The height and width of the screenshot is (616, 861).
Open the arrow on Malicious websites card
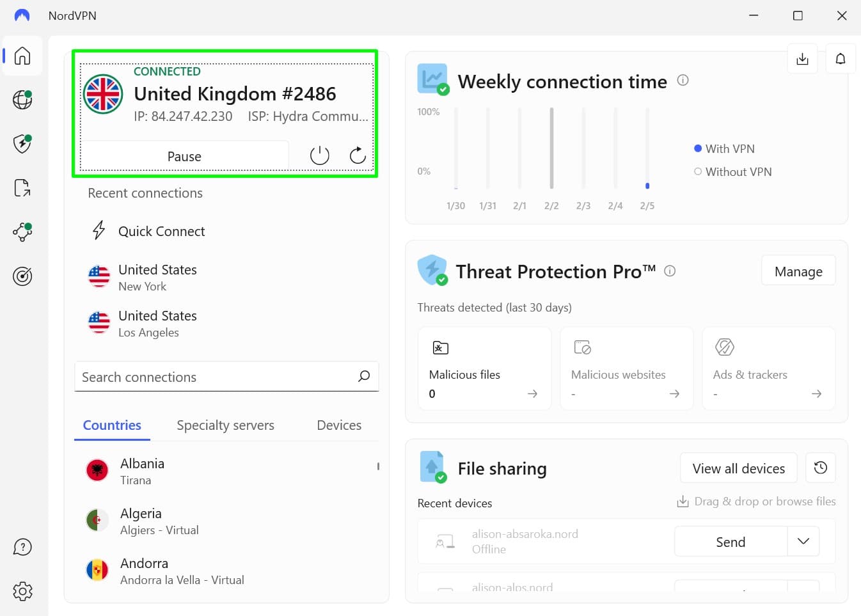[x=674, y=393]
